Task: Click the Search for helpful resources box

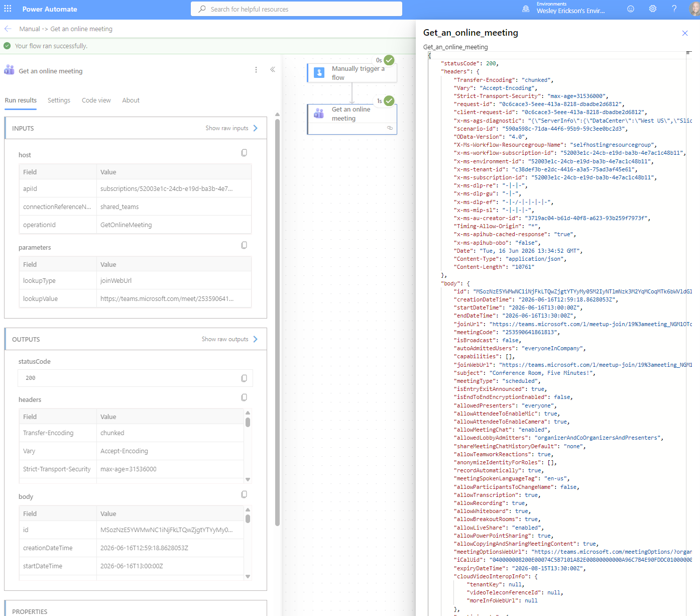Action: pos(296,9)
